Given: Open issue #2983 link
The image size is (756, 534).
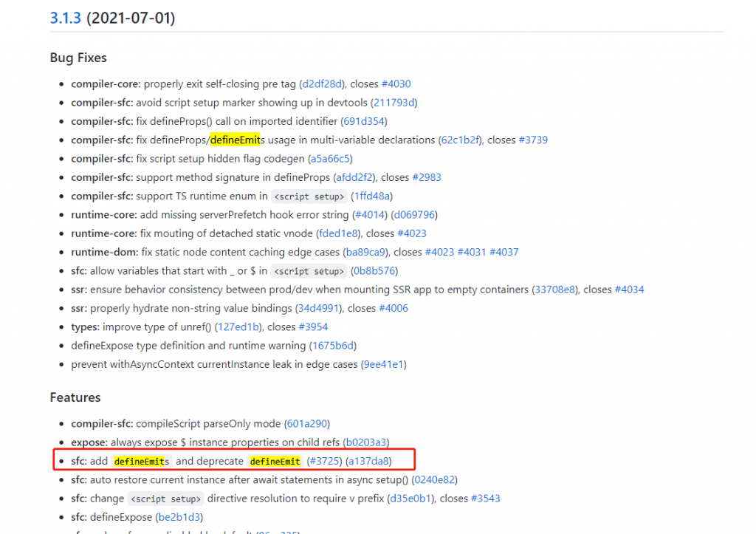Looking at the screenshot, I should click(x=426, y=177).
